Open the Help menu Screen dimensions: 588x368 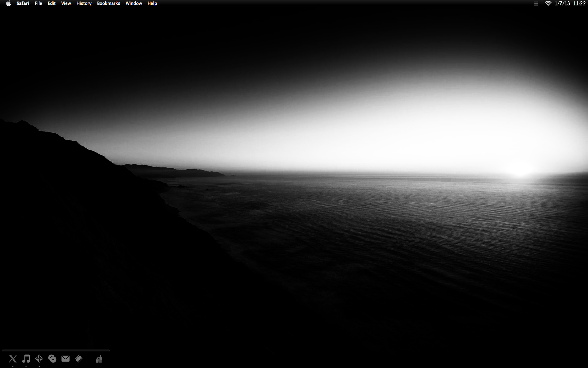pyautogui.click(x=152, y=3)
